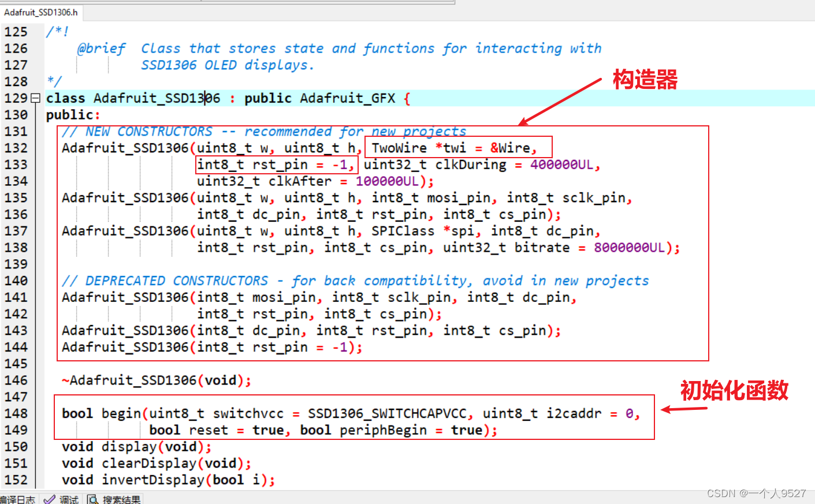Click line number 147 in the gutter

(x=16, y=397)
